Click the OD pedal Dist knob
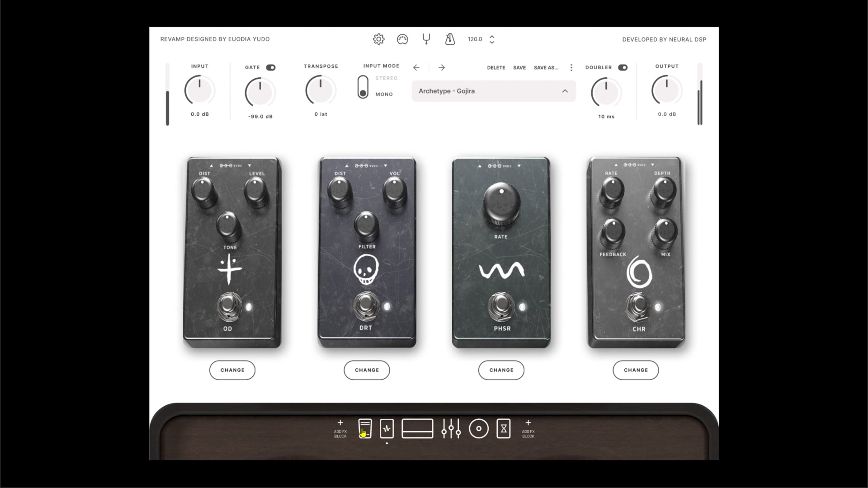 pyautogui.click(x=203, y=192)
